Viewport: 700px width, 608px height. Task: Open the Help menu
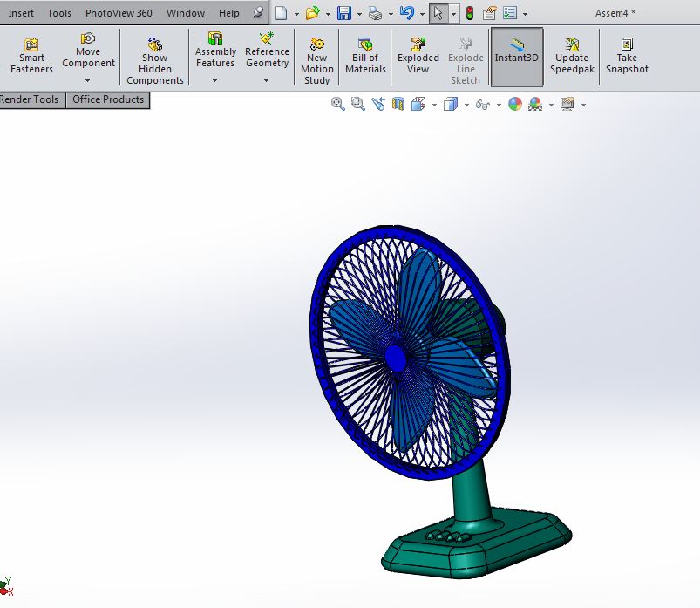pyautogui.click(x=229, y=13)
